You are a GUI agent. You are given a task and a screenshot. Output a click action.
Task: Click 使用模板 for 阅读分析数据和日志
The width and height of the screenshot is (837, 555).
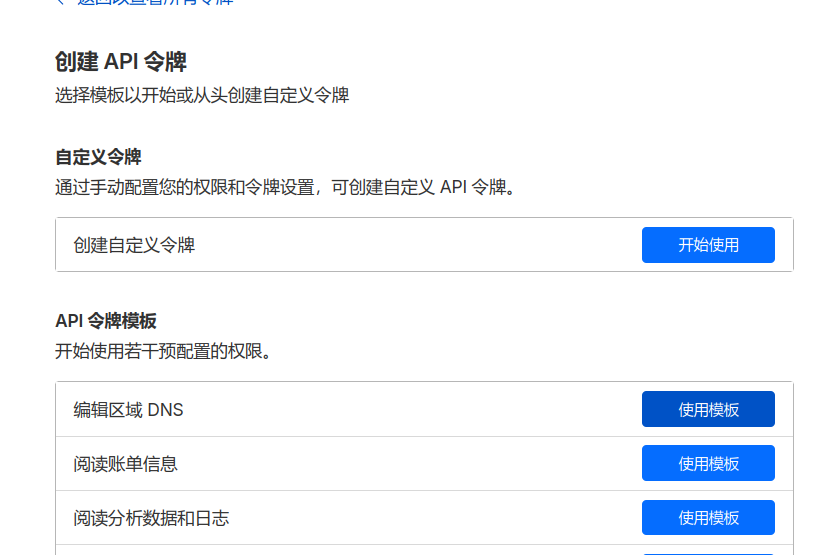[708, 518]
